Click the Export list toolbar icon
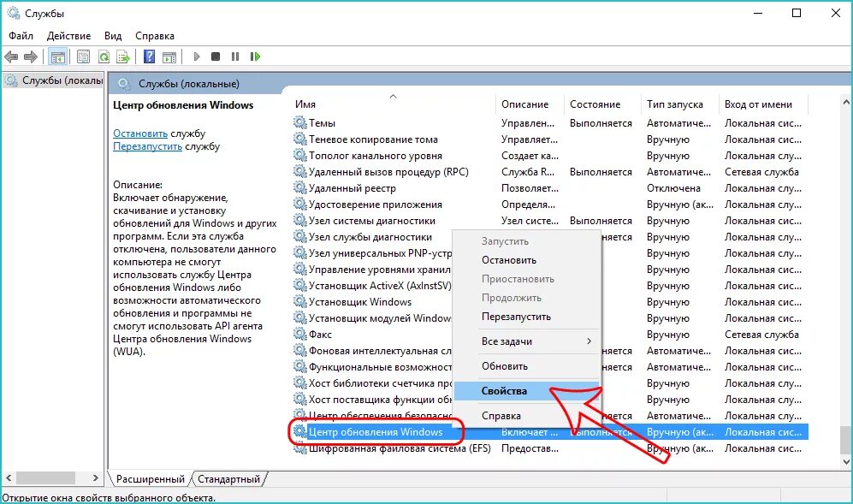The height and width of the screenshot is (504, 853). click(x=123, y=56)
